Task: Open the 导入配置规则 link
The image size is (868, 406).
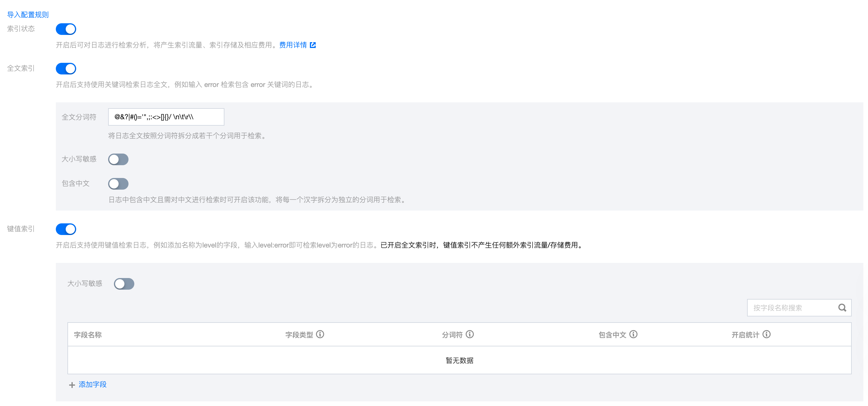Action: [28, 15]
